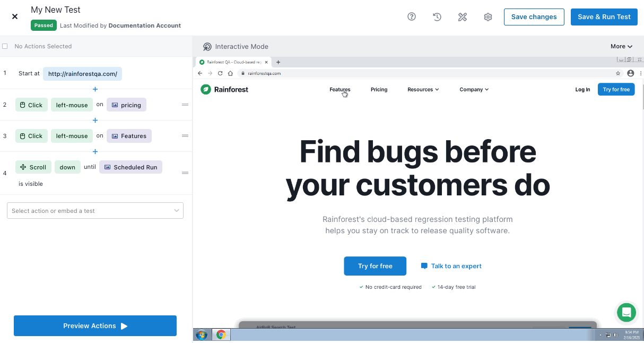Grab the reorder handle on step 4
Viewport: 644px width, 343px height.
click(185, 173)
